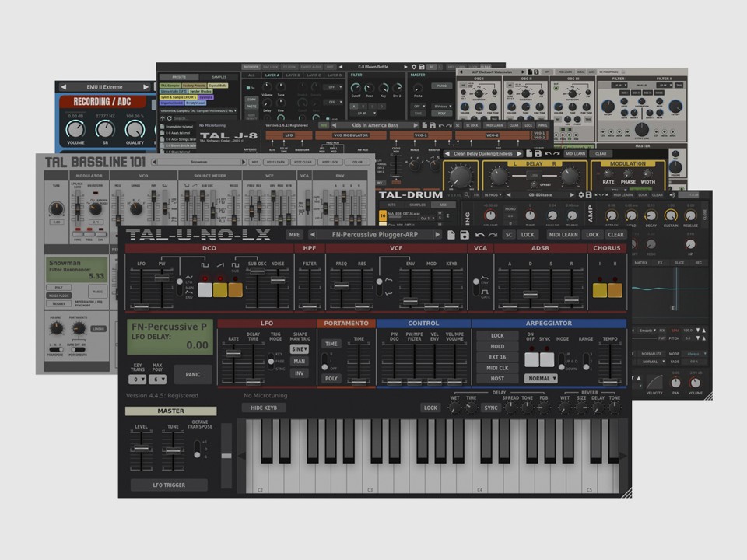The width and height of the screenshot is (747, 560).
Task: Click the portamento POLY button
Action: 331,379
